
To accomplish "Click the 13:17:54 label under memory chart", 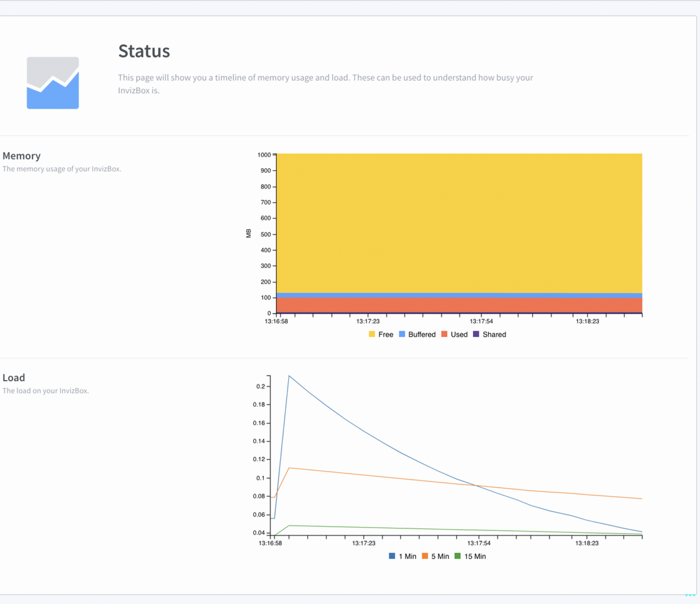I will 481,321.
